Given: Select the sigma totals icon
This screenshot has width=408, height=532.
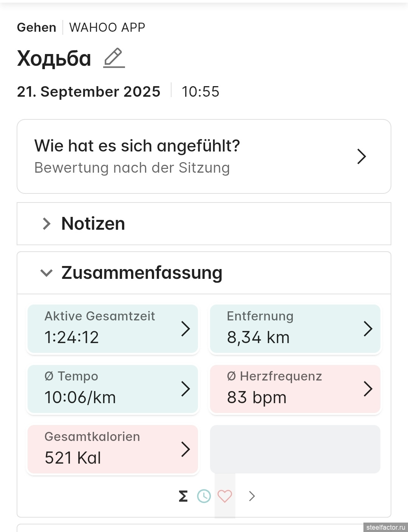Looking at the screenshot, I should click(x=183, y=496).
